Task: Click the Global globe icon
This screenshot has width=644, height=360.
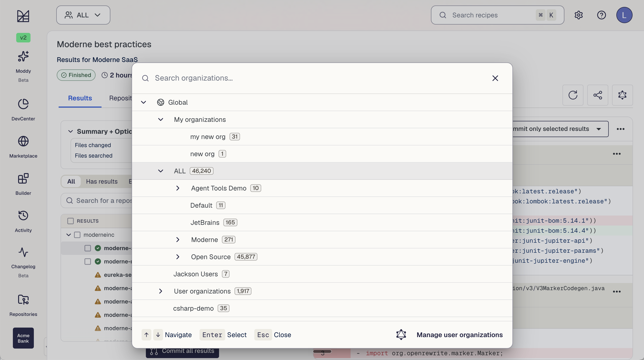Action: (160, 102)
